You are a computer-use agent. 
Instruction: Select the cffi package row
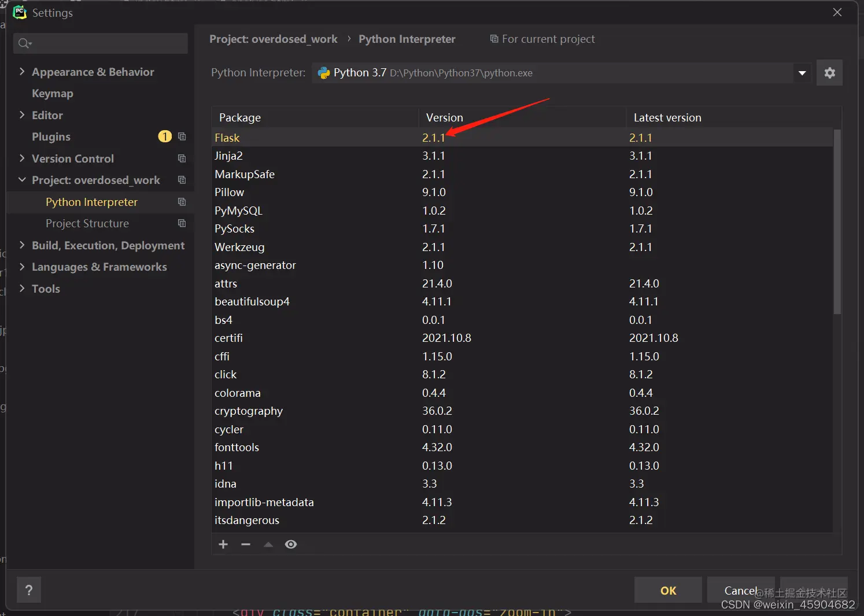(x=522, y=356)
